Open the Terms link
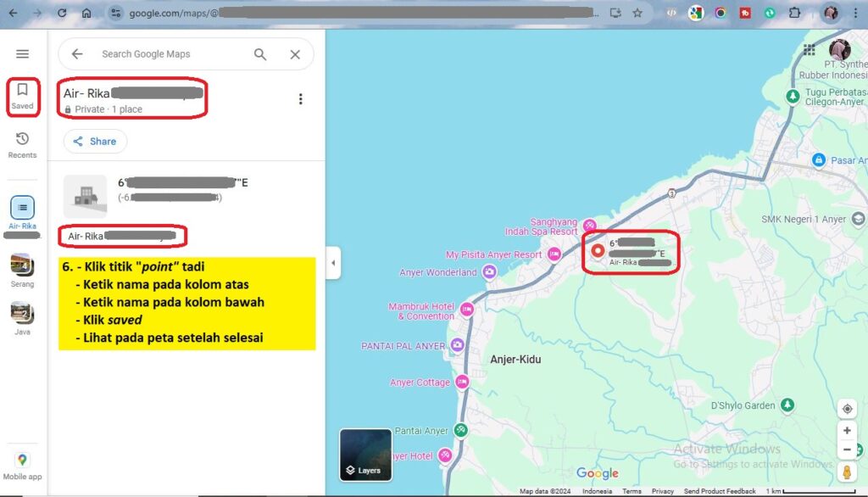 (632, 491)
